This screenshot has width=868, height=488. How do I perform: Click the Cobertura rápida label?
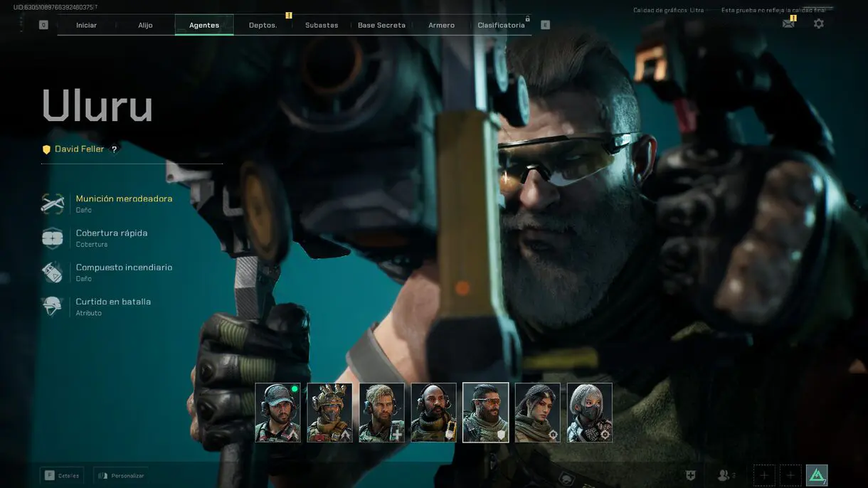point(112,233)
